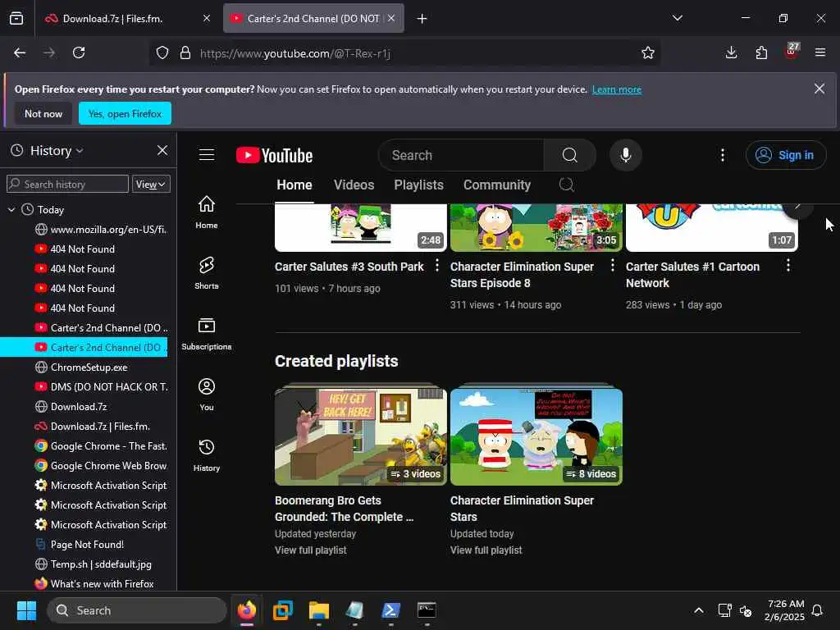Viewport: 840px width, 630px height.
Task: Click the YouTube Sign in button
Action: pos(785,155)
